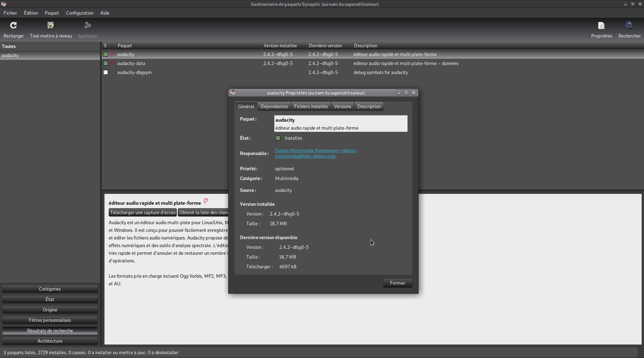Click the État filter button
644x358 pixels.
coord(50,299)
